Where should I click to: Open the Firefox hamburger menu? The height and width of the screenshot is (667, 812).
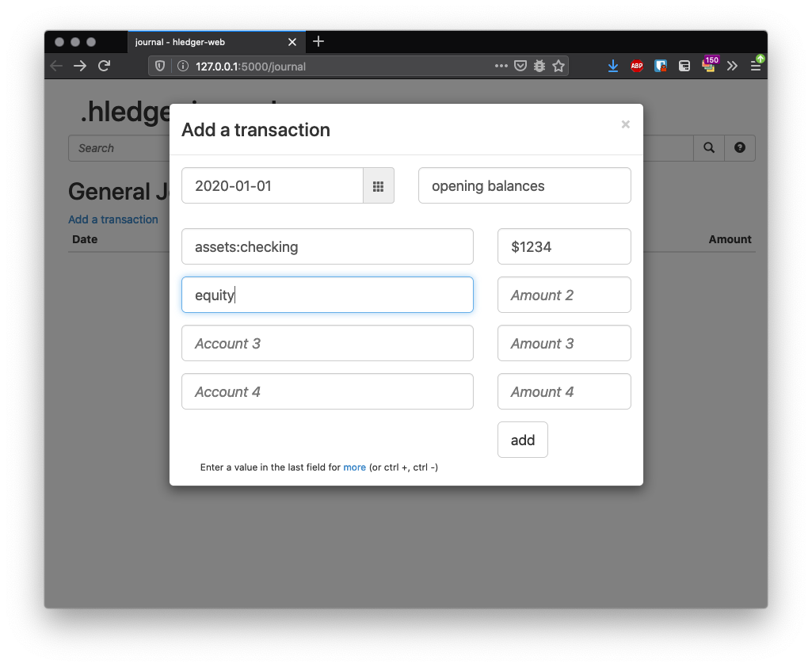pyautogui.click(x=756, y=66)
